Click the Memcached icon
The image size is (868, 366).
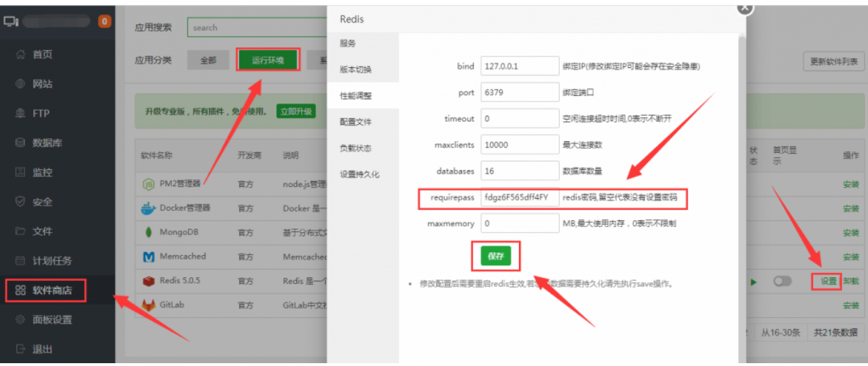tap(149, 257)
